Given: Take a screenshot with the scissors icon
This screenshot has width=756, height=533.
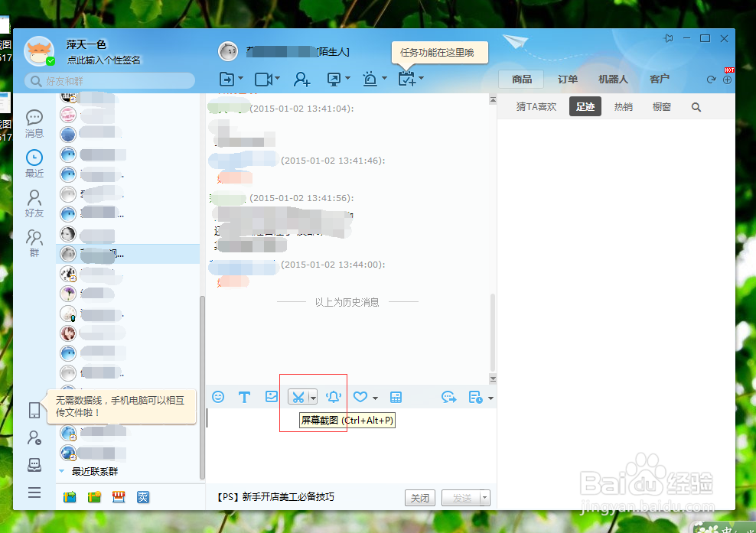Looking at the screenshot, I should tap(298, 397).
